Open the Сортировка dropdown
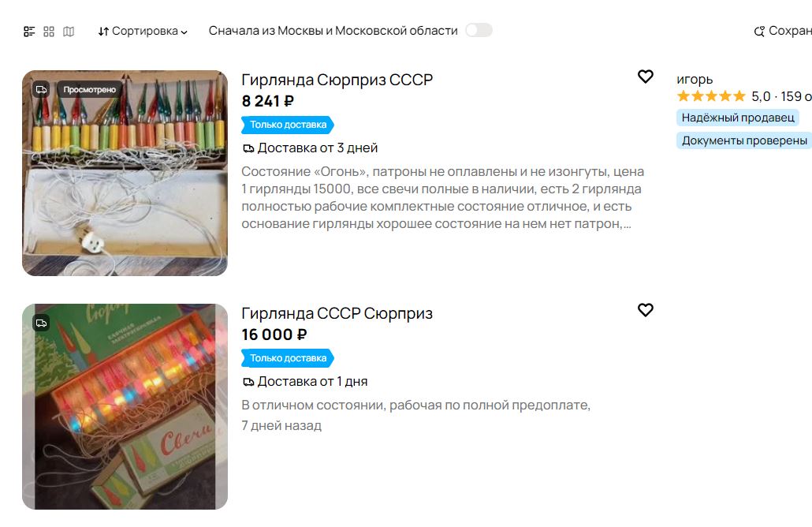 coord(143,32)
